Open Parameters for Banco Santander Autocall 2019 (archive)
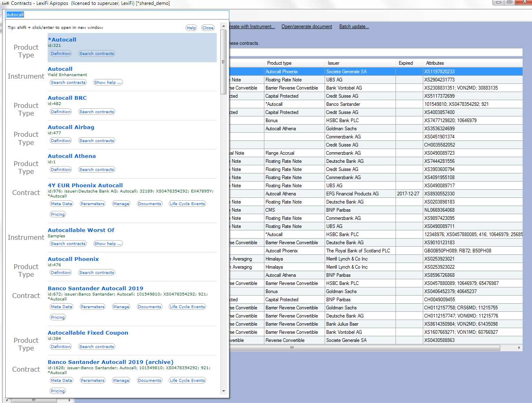Screen dimensions: 532x403 [92, 381]
